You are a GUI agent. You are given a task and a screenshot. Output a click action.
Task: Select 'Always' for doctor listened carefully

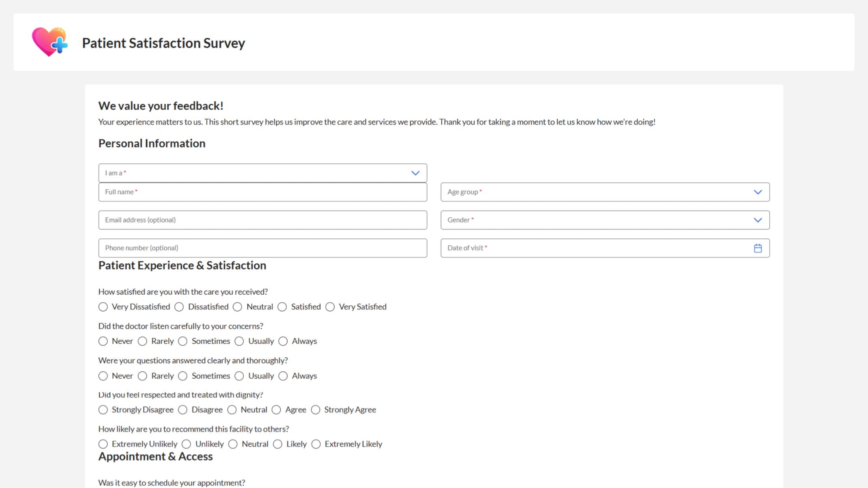point(283,341)
